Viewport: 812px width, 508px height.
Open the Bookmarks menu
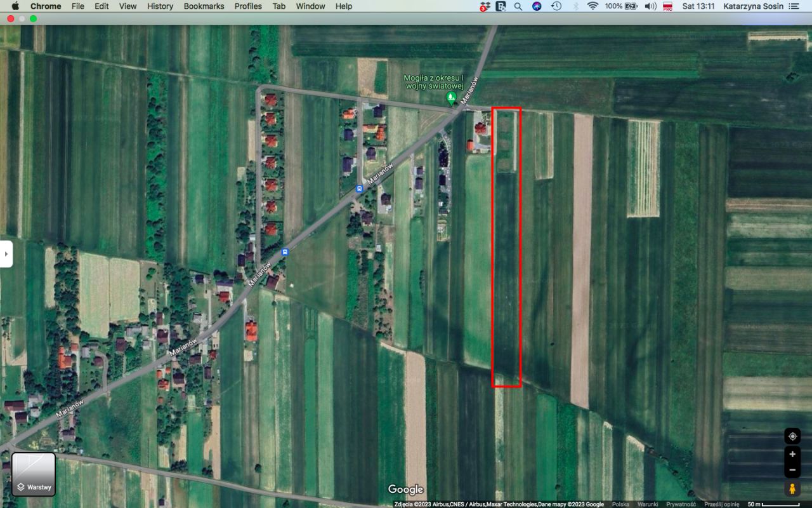[204, 6]
